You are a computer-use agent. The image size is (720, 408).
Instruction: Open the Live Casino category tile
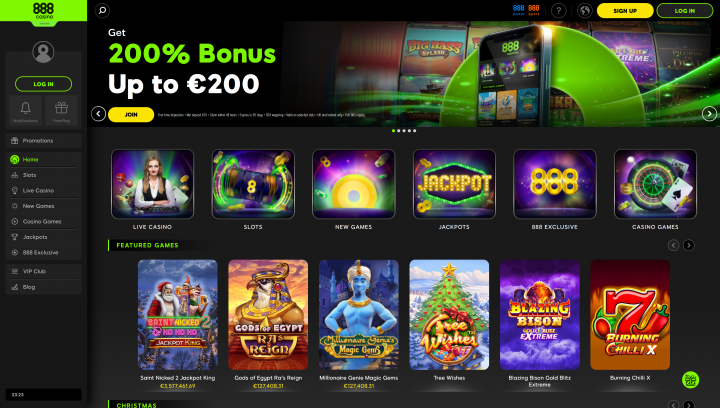click(x=152, y=189)
